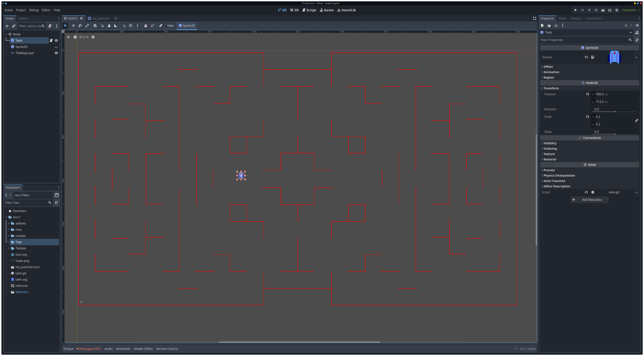Select the Move tool in the canvas toolbar

click(74, 26)
